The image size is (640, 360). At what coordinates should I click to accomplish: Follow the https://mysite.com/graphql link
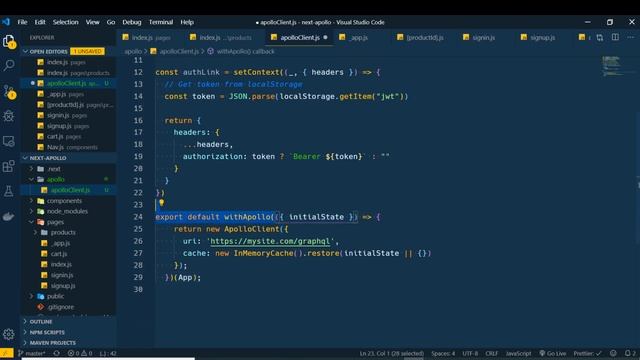tap(270, 241)
